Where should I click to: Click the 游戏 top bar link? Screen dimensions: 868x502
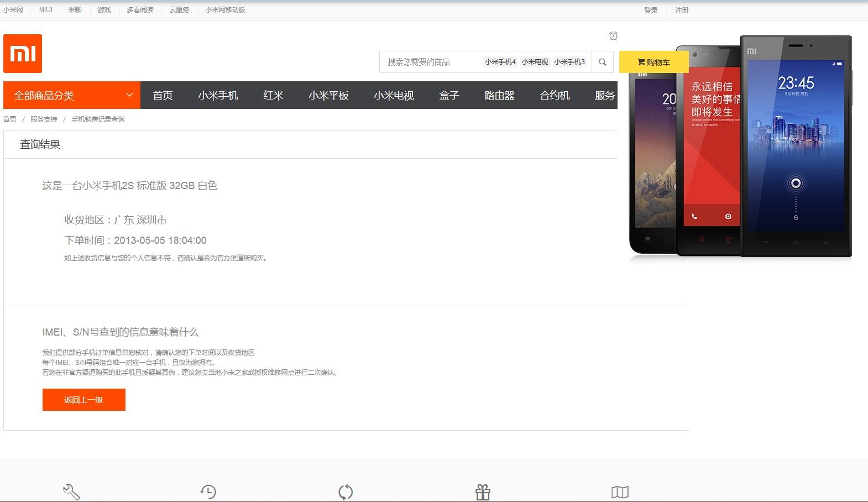point(104,10)
